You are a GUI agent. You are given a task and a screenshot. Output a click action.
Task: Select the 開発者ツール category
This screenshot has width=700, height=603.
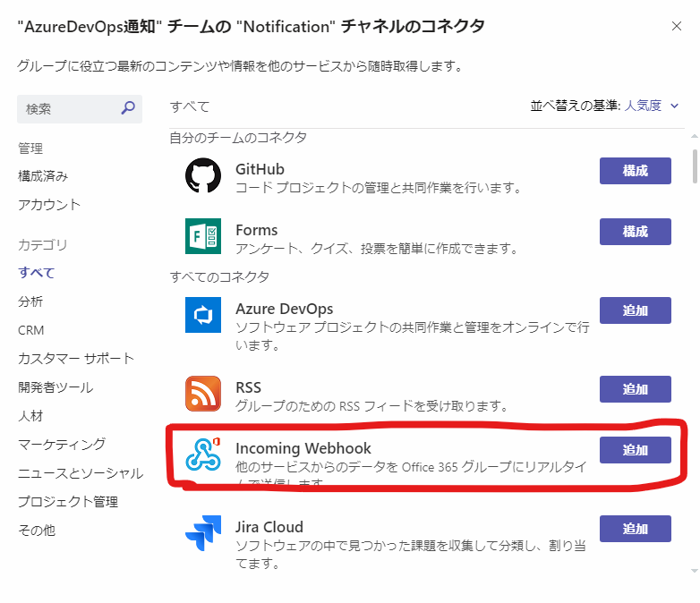(x=55, y=387)
